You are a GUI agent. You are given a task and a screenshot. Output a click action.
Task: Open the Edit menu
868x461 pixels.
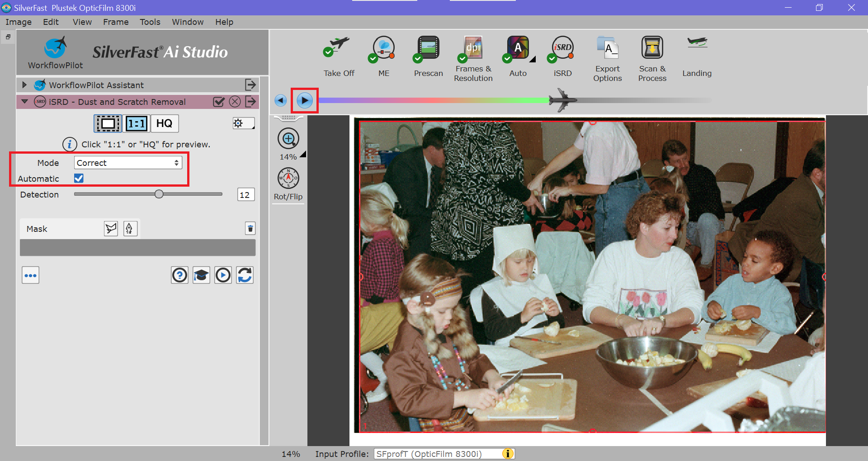click(x=51, y=22)
